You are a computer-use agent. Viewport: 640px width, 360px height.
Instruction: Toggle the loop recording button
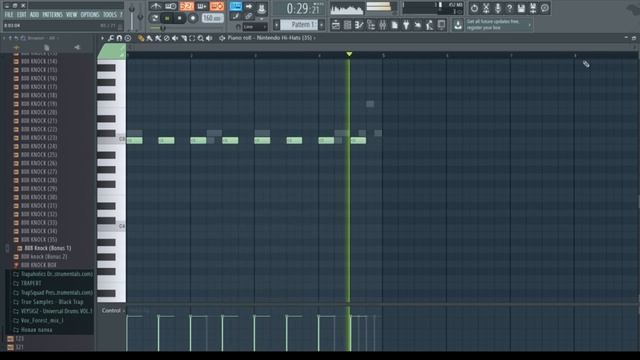[217, 6]
